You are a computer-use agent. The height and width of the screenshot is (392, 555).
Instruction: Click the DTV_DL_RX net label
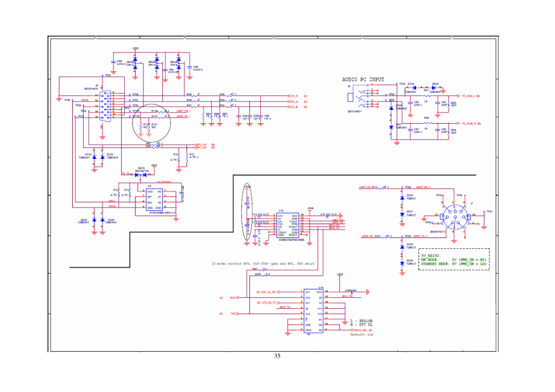[268, 292]
